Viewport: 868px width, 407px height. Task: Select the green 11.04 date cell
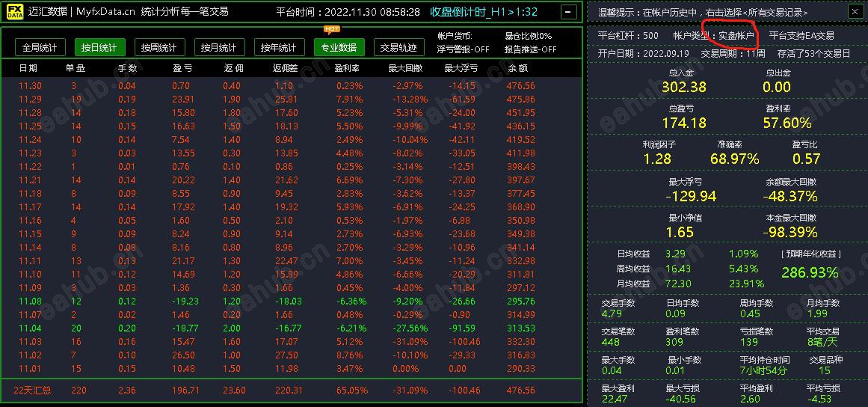pos(30,328)
